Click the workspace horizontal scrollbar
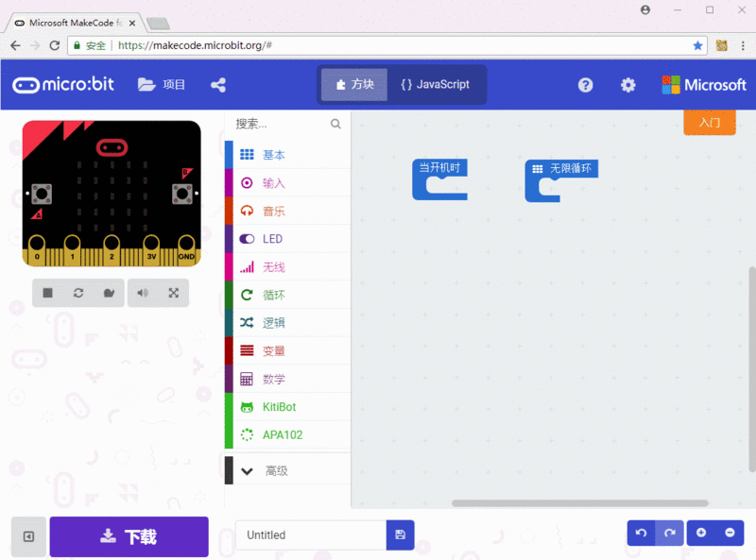 (x=580, y=503)
